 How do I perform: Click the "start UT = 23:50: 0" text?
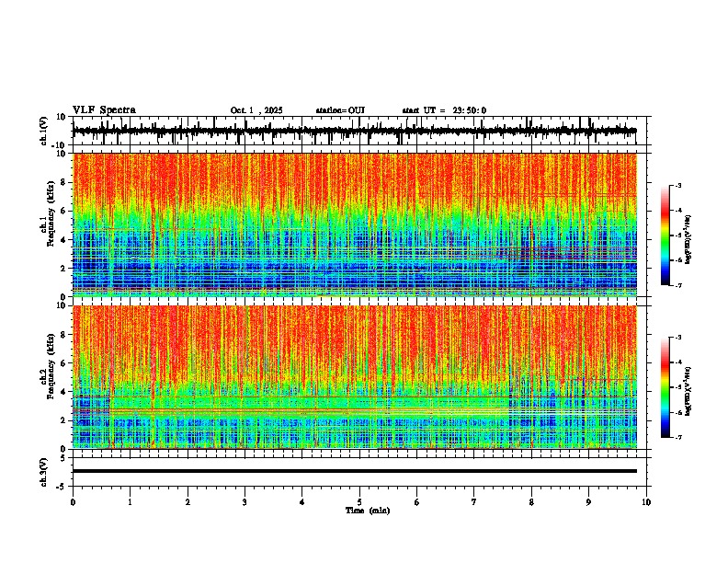(444, 110)
